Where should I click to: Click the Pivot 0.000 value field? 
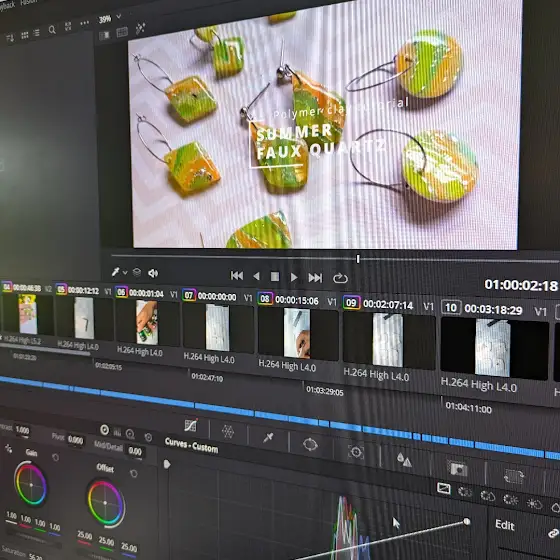[x=76, y=440]
